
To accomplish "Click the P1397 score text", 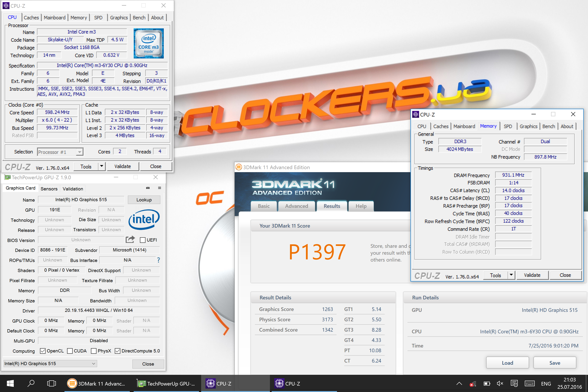I will click(x=317, y=252).
